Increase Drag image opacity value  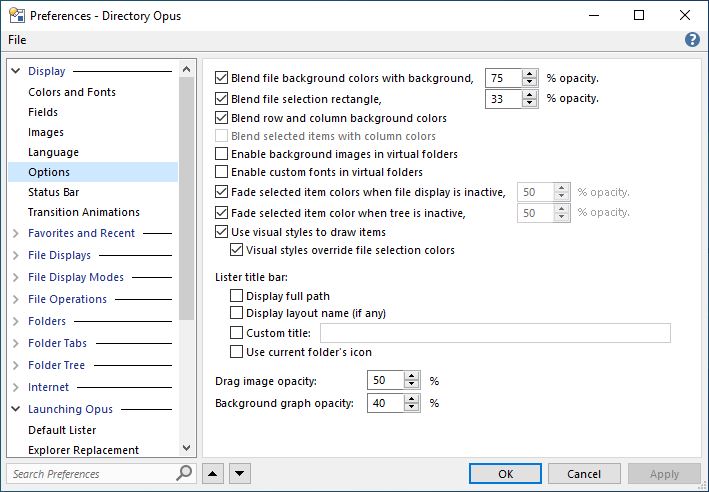(411, 376)
